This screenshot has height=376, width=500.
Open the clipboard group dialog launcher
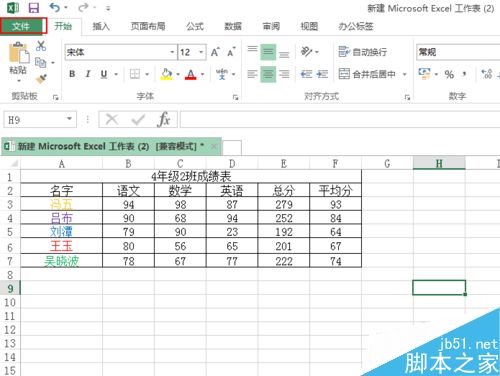(x=56, y=97)
